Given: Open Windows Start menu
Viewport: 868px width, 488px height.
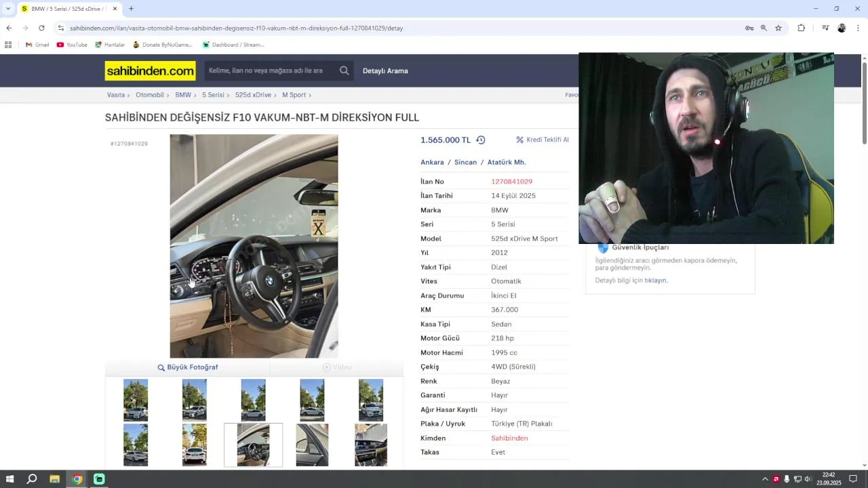Looking at the screenshot, I should pyautogui.click(x=10, y=479).
